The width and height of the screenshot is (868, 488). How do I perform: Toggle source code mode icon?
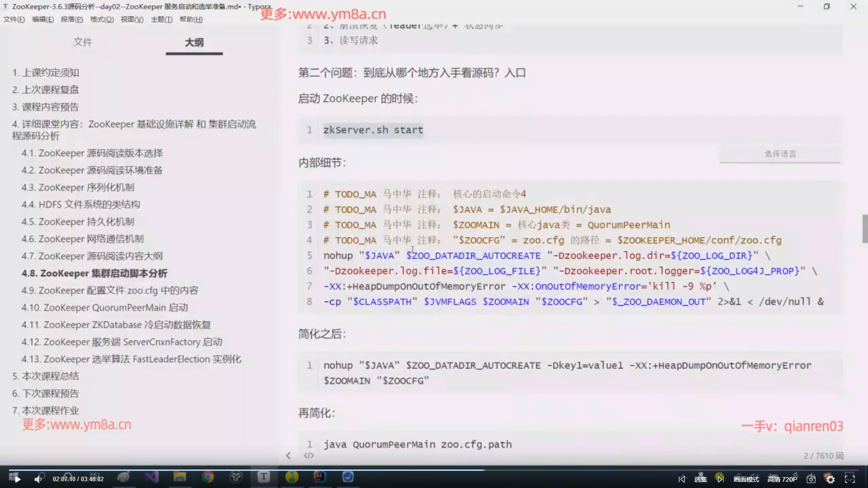click(x=309, y=455)
